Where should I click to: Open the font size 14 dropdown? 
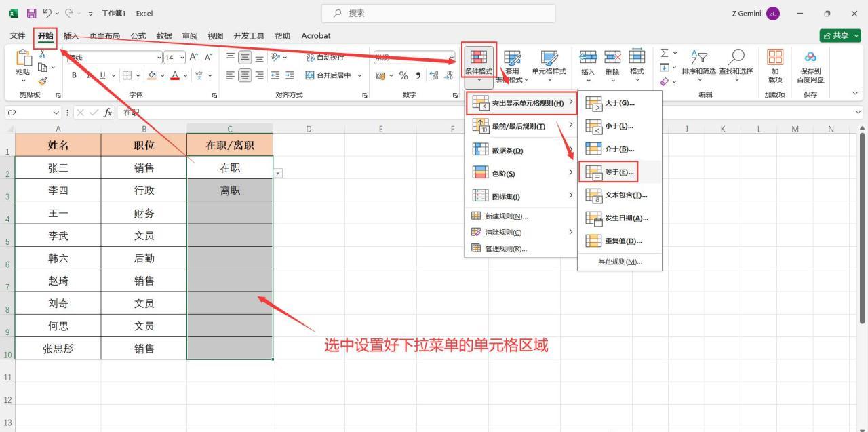(182, 58)
